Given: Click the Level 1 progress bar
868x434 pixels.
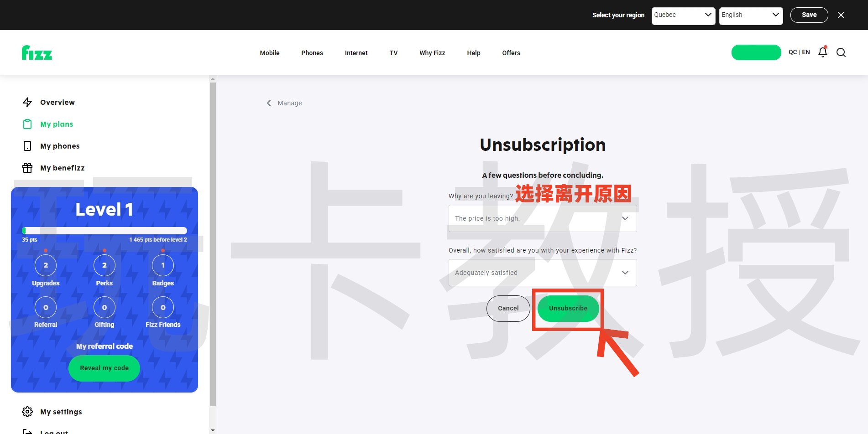Looking at the screenshot, I should [x=104, y=230].
